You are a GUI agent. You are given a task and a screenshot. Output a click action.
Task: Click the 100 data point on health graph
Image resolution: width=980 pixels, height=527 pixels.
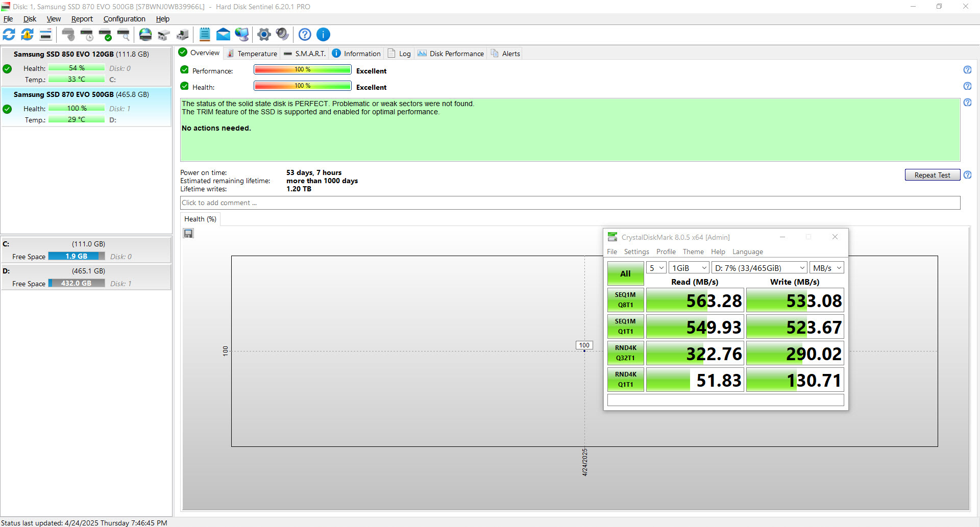584,351
